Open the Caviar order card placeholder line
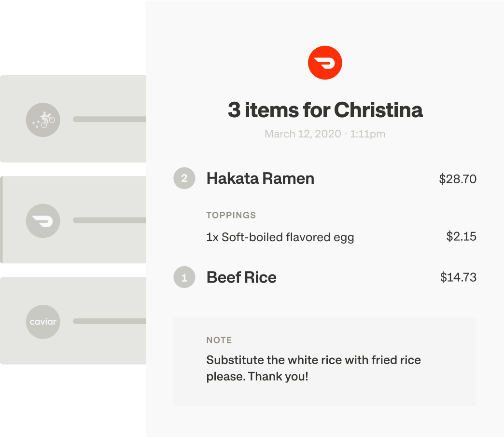504x437 pixels. click(110, 321)
